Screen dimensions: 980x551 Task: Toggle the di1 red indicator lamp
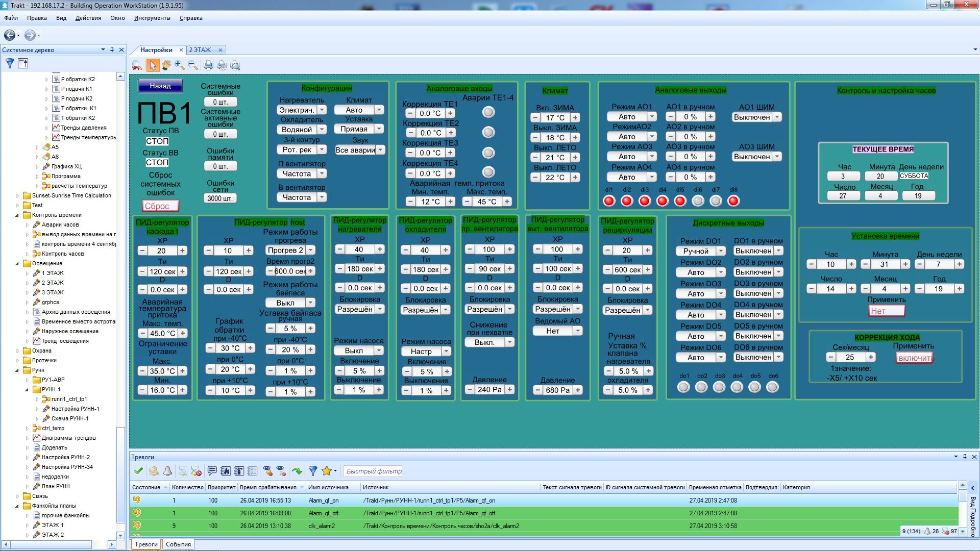coord(609,201)
